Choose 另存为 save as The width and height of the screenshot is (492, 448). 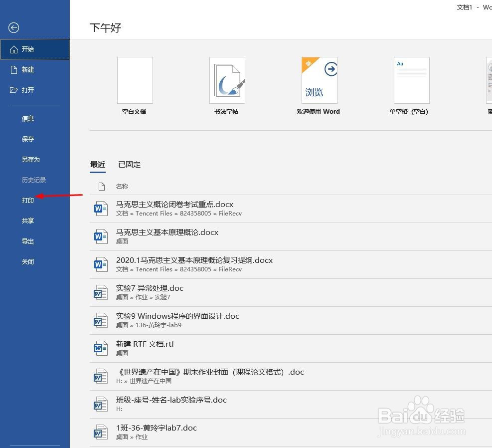(x=35, y=159)
